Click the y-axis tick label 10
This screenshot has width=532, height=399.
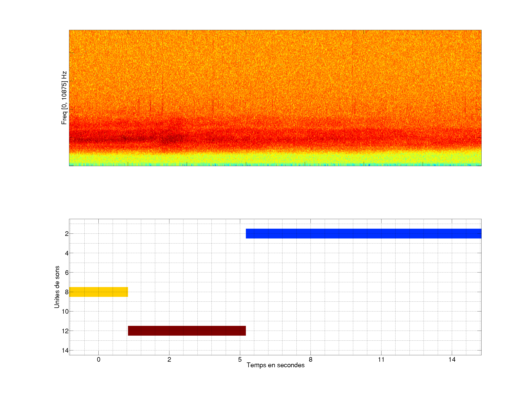click(x=65, y=312)
